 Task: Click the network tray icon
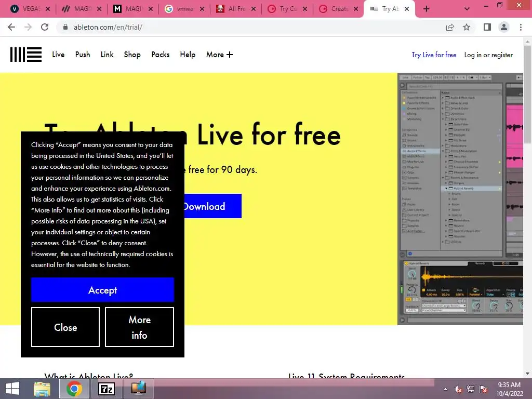click(x=471, y=389)
